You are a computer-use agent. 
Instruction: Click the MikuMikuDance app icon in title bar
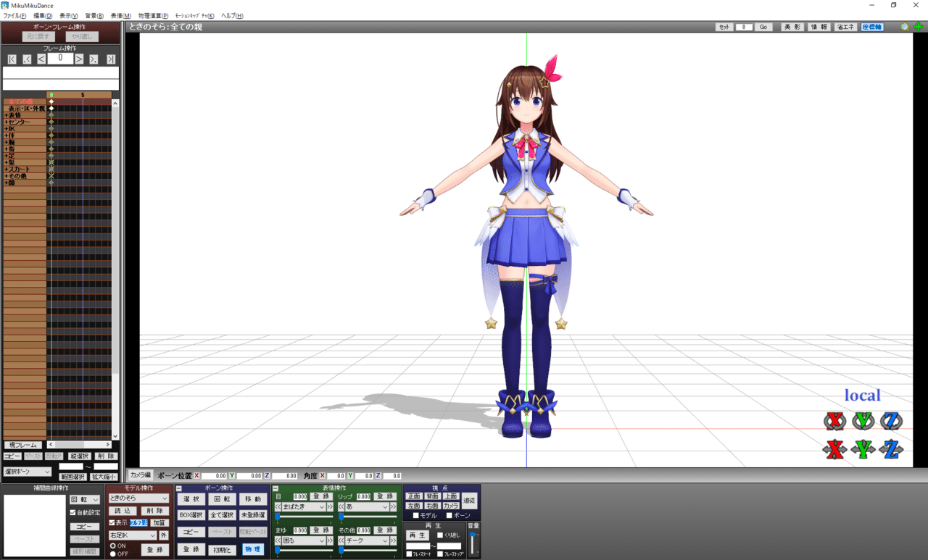pyautogui.click(x=5, y=5)
